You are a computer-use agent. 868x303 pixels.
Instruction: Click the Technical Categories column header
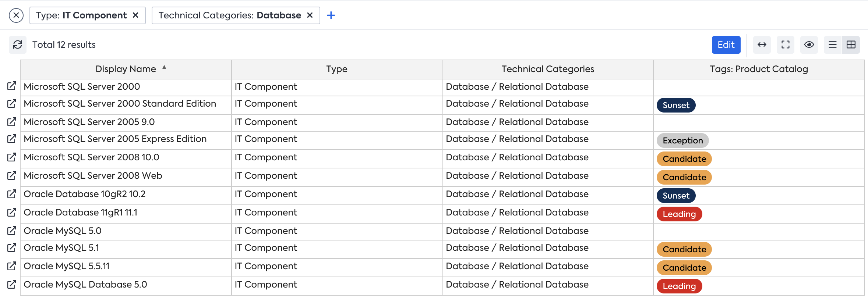point(548,69)
